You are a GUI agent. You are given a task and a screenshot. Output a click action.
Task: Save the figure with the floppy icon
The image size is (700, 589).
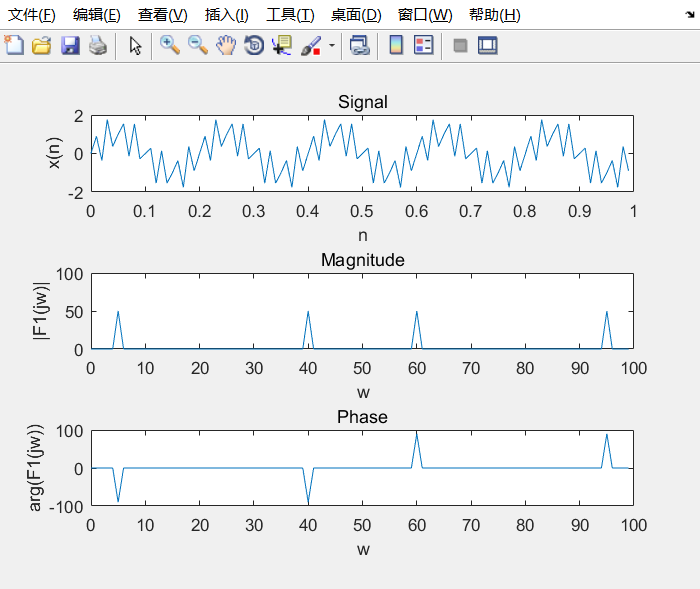[x=70, y=45]
